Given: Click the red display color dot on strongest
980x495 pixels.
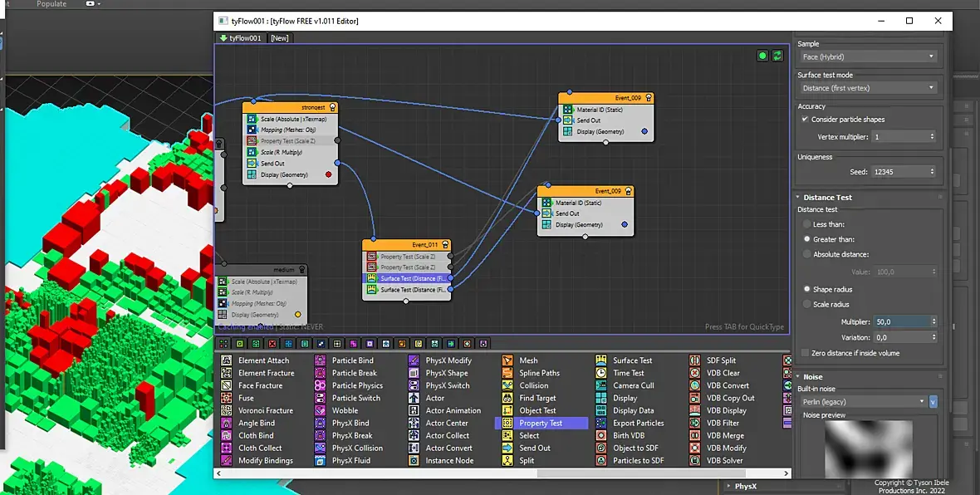Looking at the screenshot, I should tap(329, 175).
